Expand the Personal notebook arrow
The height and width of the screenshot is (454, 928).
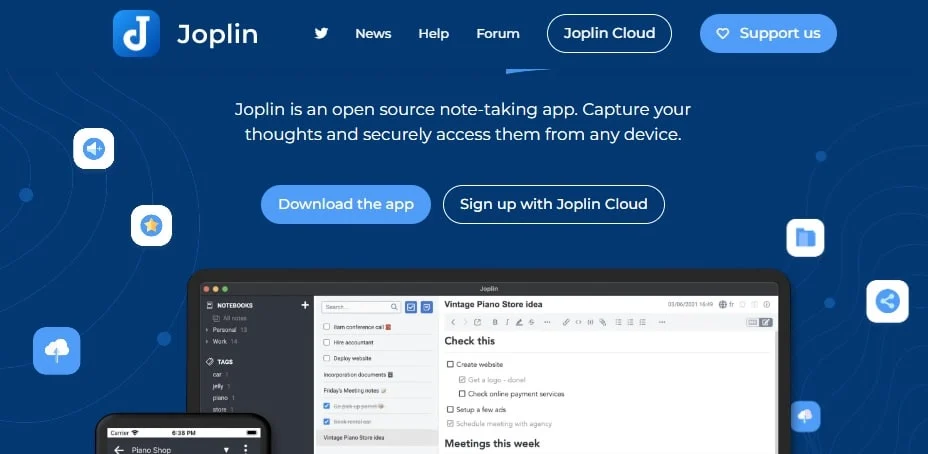[x=207, y=330]
